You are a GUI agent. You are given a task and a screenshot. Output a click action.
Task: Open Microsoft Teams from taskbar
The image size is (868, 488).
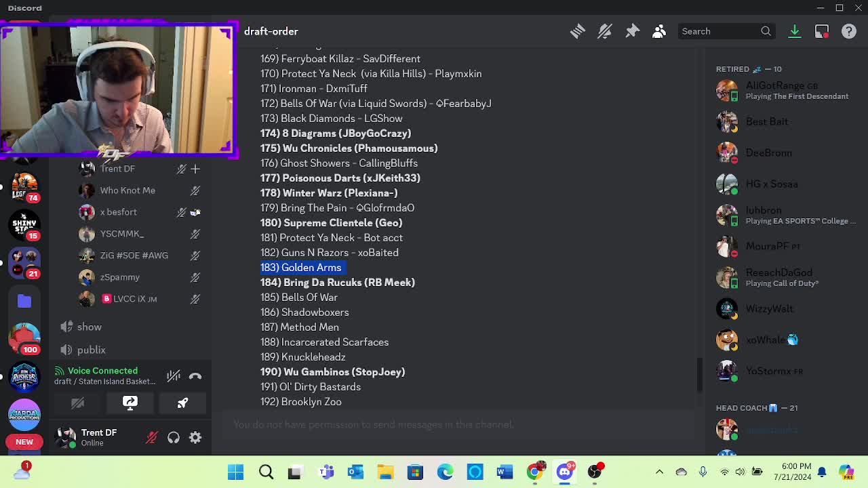click(x=325, y=472)
